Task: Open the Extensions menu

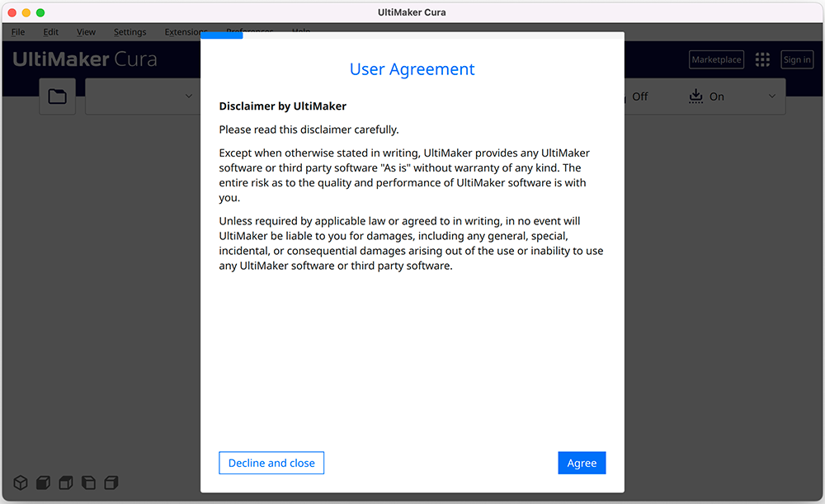Action: (183, 32)
